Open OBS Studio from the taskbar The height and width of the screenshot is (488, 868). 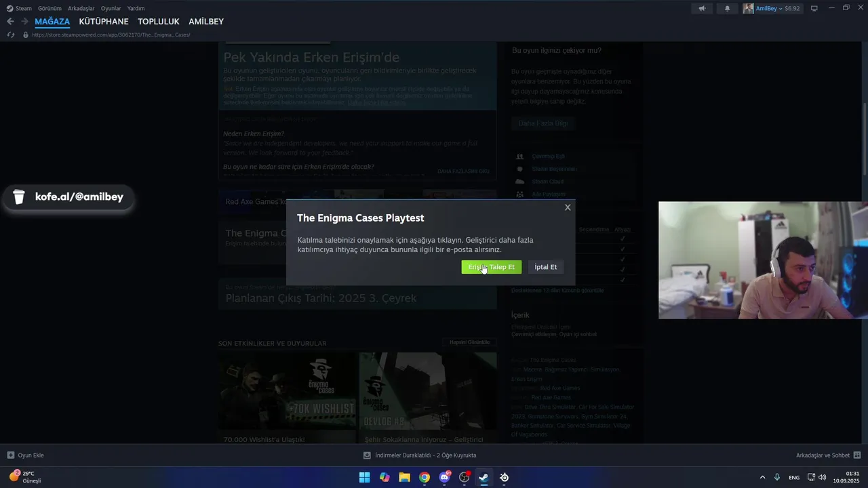click(x=465, y=477)
